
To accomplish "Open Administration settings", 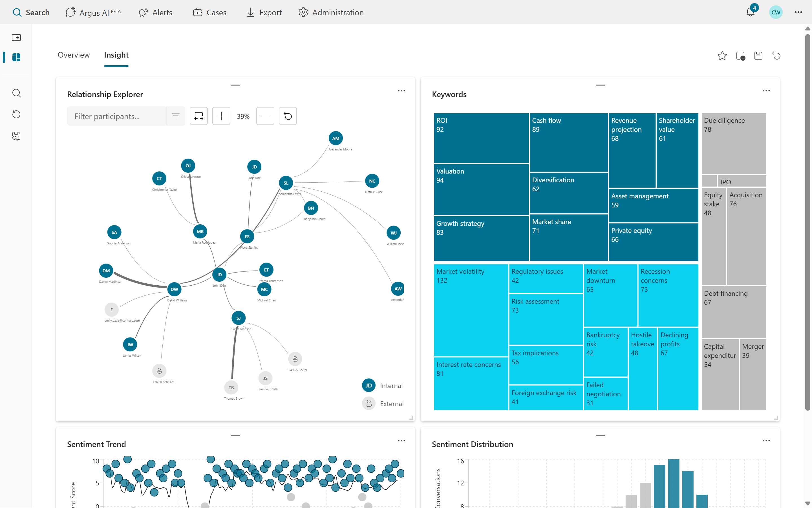I will [331, 12].
